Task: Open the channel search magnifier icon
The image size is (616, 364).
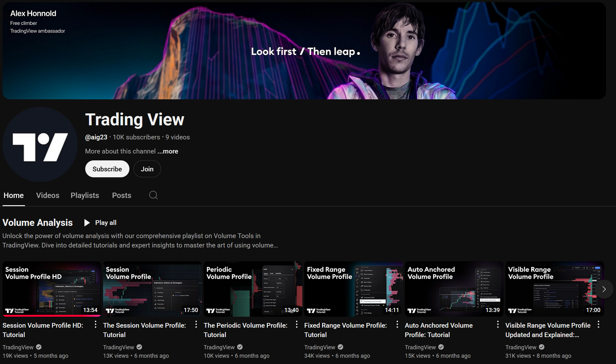Action: pos(153,195)
